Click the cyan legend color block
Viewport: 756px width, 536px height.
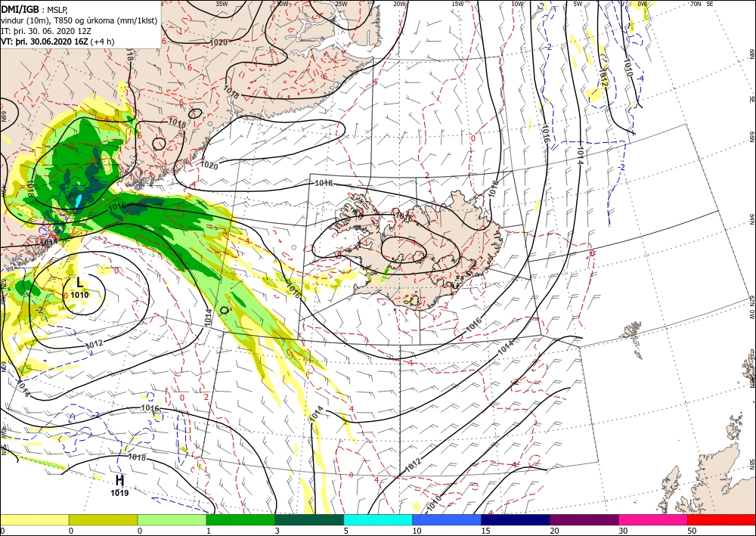378,519
